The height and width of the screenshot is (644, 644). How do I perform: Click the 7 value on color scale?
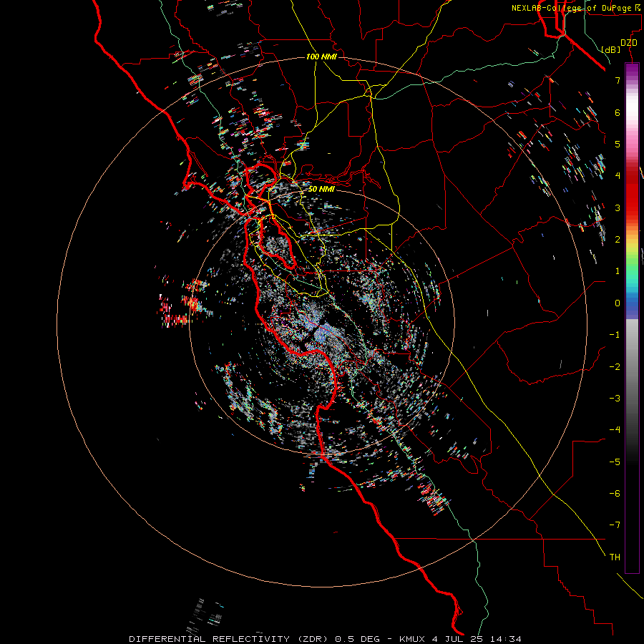618,80
